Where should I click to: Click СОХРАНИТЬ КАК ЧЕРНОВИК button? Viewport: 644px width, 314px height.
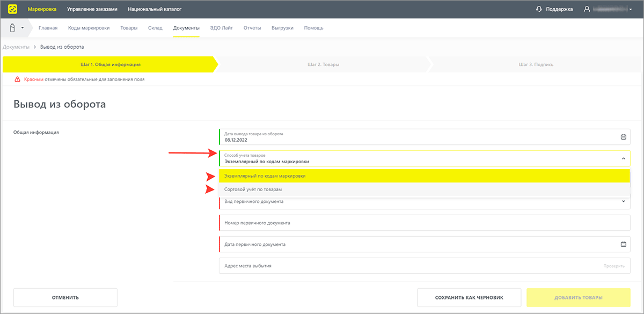[x=469, y=297]
